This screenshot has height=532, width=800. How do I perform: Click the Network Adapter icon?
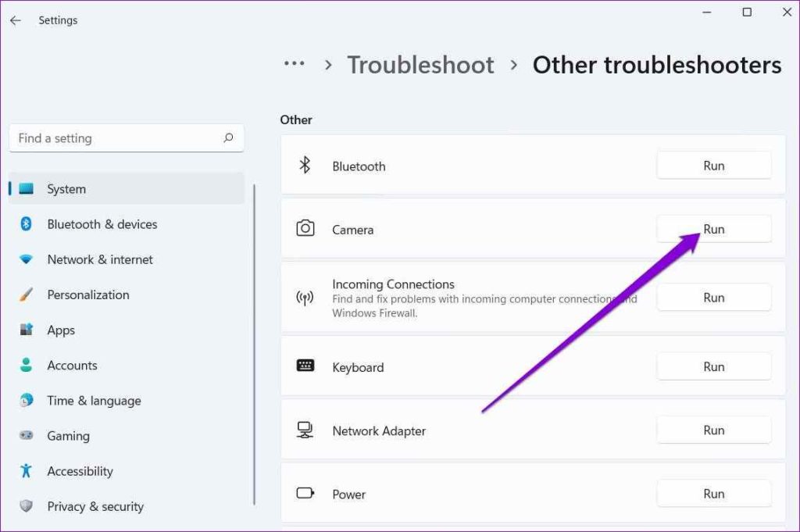pyautogui.click(x=305, y=430)
